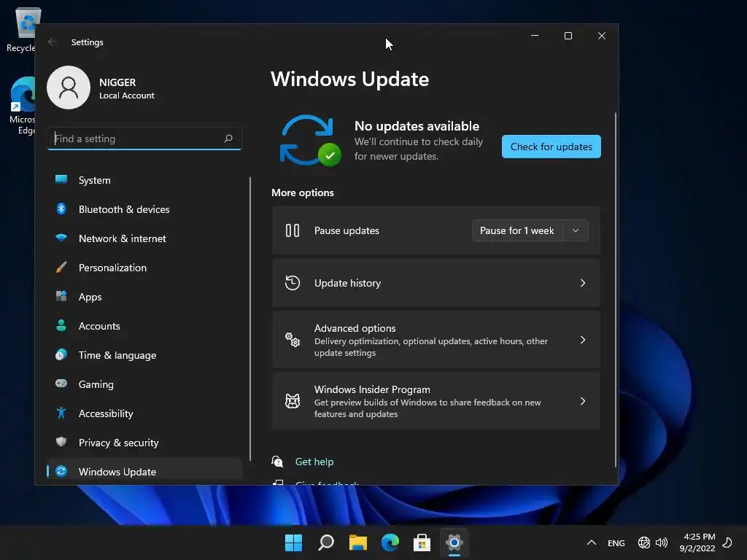Click the Settings gear in taskbar

click(454, 542)
